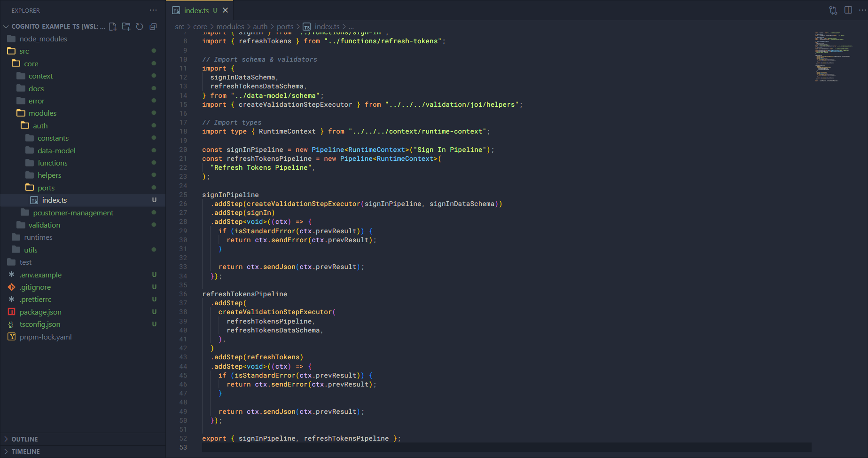The height and width of the screenshot is (458, 868).
Task: Open tsconfig.json in the Explorer
Action: coord(40,324)
